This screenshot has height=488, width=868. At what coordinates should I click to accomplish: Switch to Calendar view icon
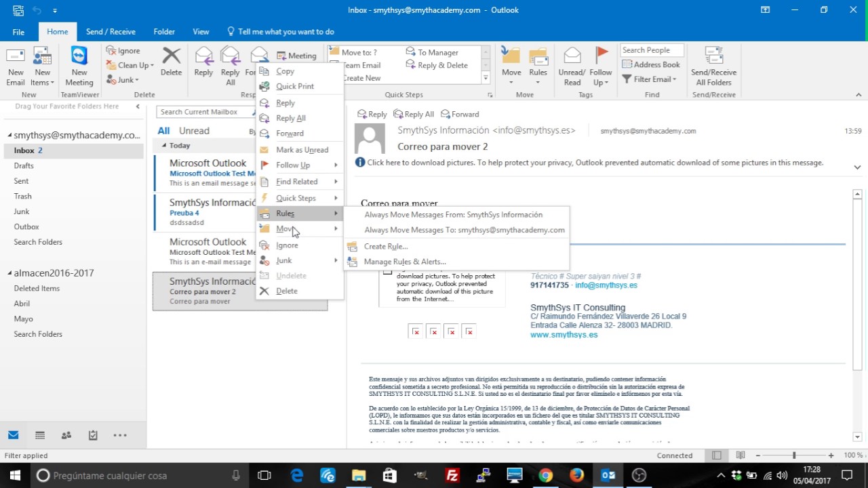(40, 435)
